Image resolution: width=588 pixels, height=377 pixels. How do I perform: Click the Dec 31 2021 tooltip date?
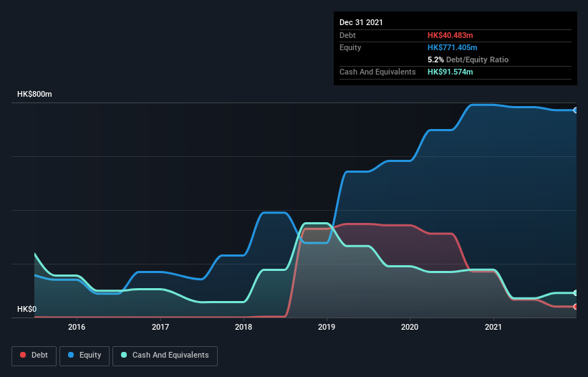(x=361, y=22)
